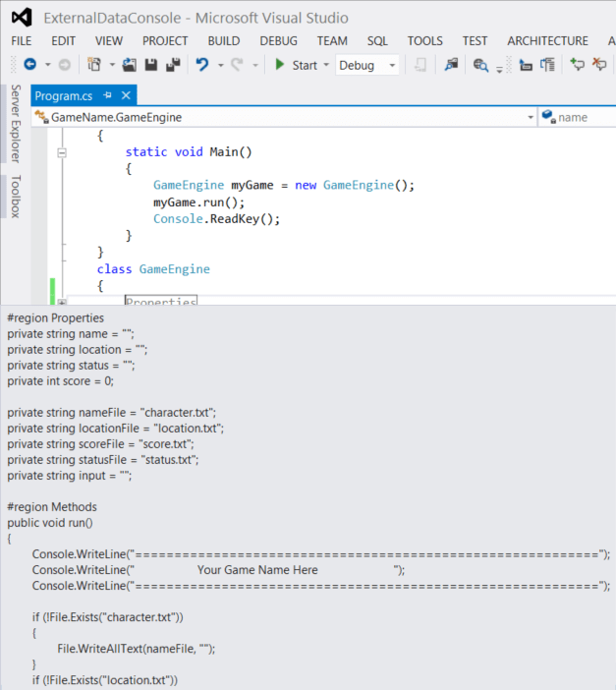Click the Redo arrow icon
616x690 pixels.
(237, 65)
